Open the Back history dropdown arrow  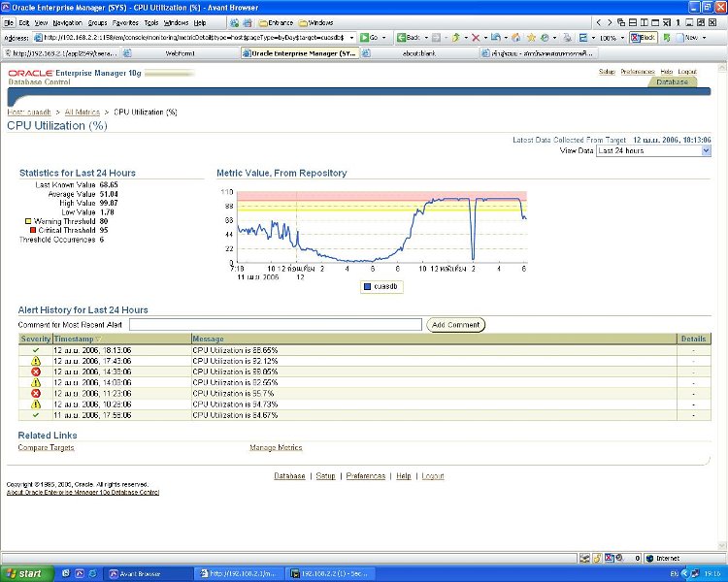point(426,38)
